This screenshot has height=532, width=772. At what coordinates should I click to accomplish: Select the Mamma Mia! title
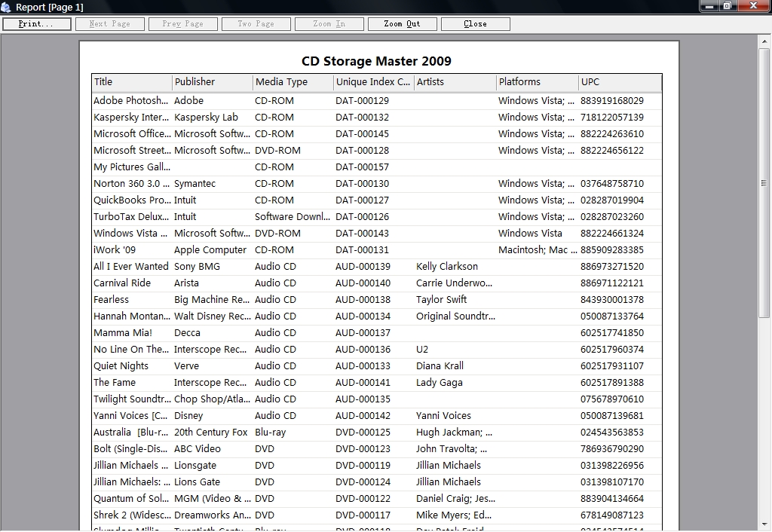(x=123, y=333)
